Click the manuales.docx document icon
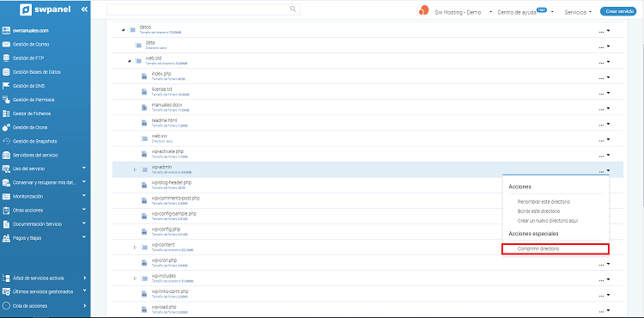Image resolution: width=644 pixels, height=318 pixels. click(x=144, y=107)
